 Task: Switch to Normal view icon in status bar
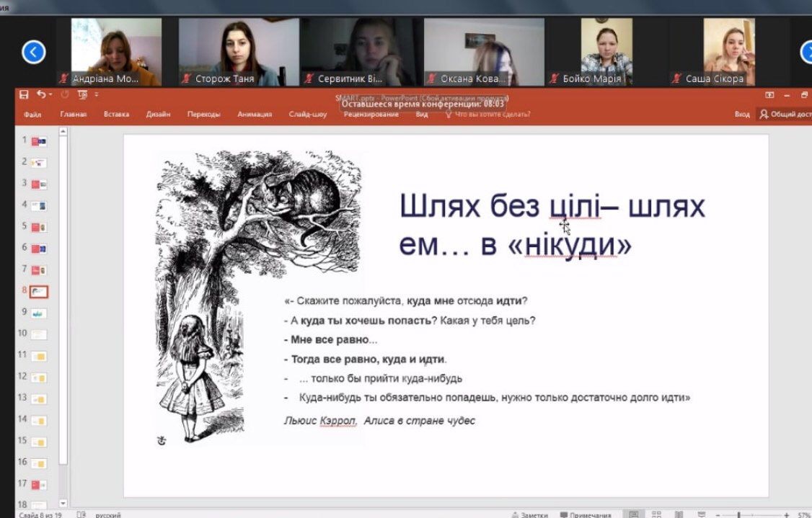[634, 514]
